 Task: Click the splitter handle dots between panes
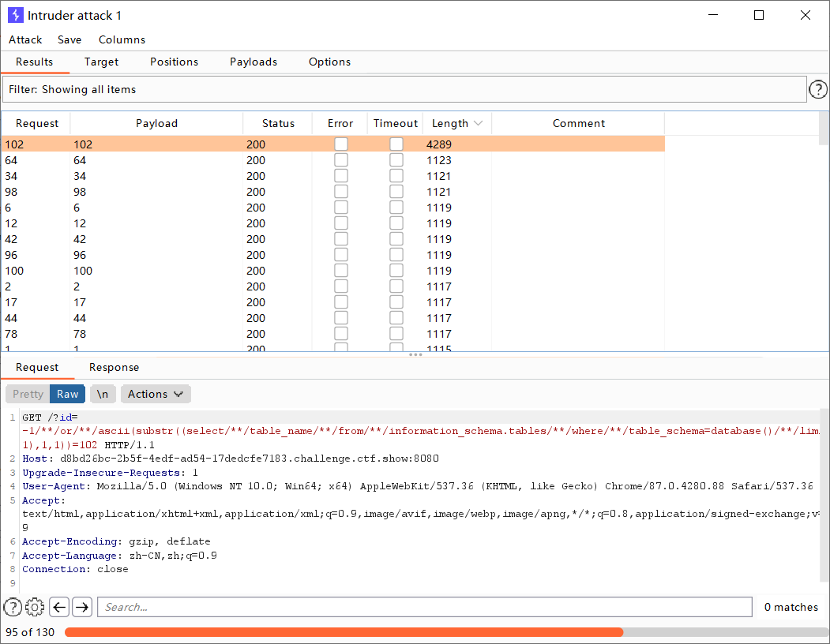[415, 354]
